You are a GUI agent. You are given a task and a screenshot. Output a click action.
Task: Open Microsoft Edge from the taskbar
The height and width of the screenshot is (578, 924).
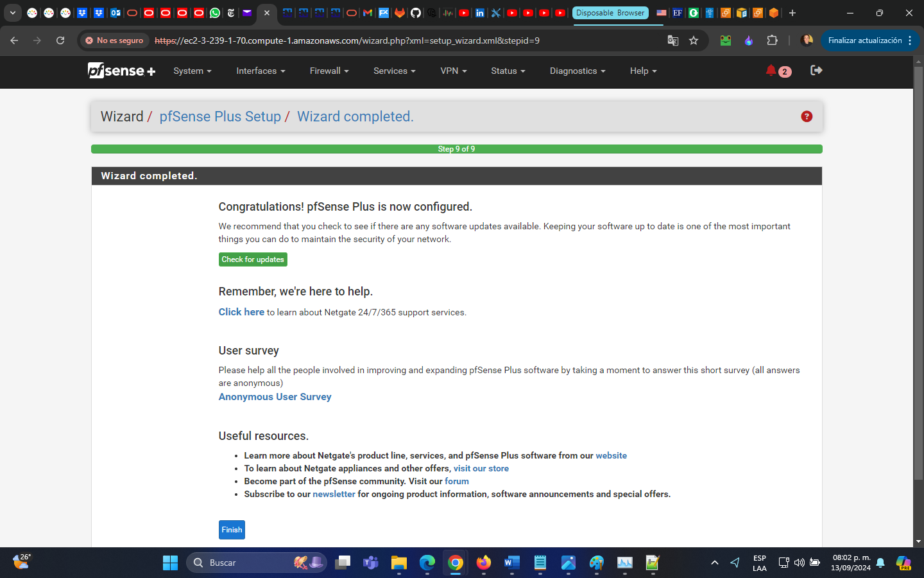[x=427, y=563]
